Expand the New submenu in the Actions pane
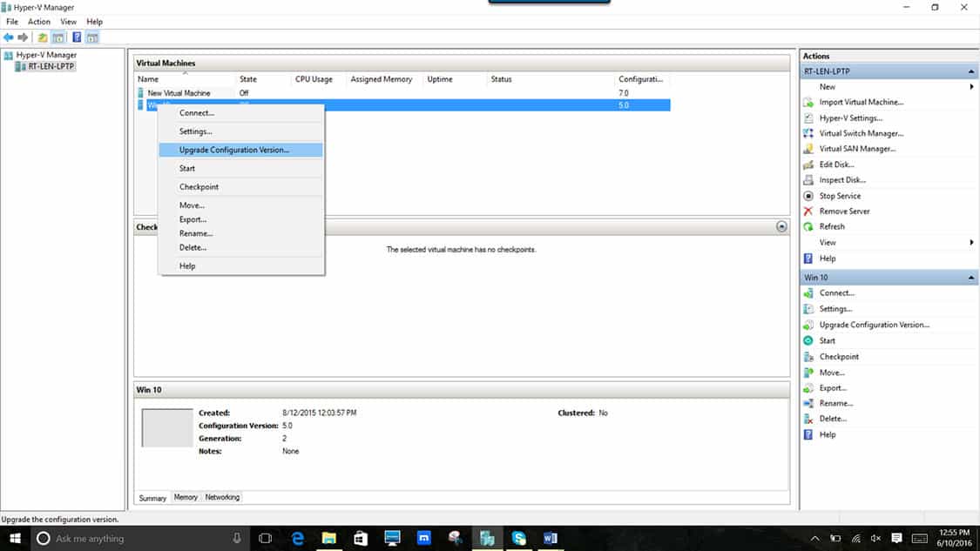 point(971,87)
